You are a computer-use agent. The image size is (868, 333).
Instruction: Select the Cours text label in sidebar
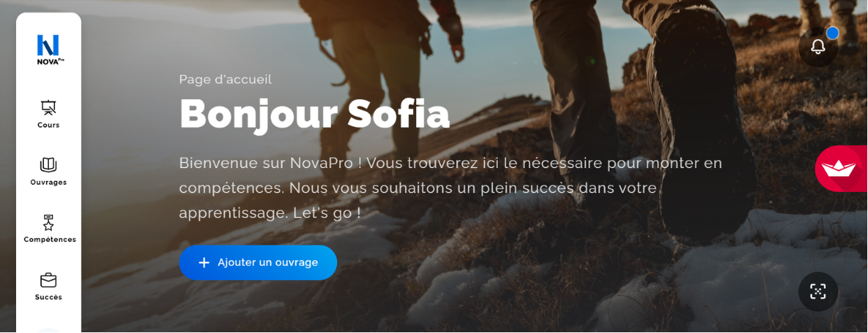click(49, 125)
